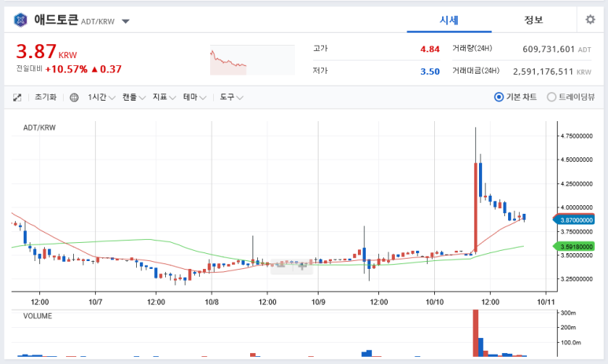This screenshot has width=608, height=364.
Task: Click the green 3.59180000 moving average tag
Action: tap(574, 247)
